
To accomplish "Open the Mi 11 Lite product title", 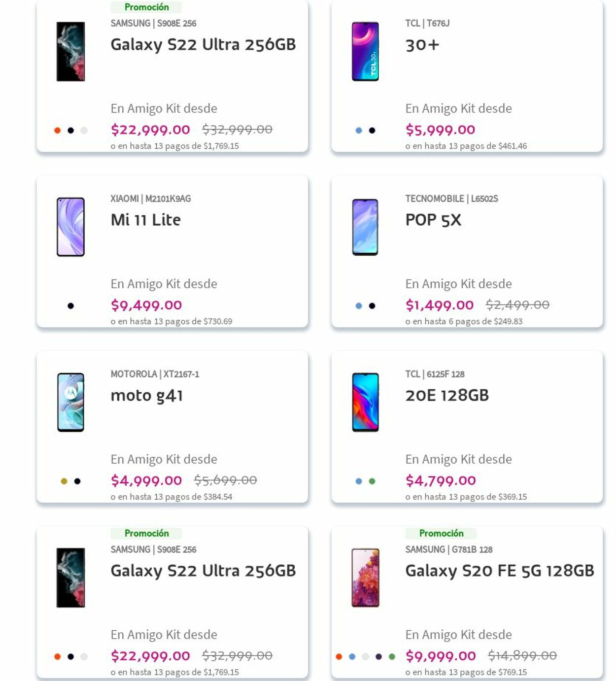I will click(x=146, y=220).
